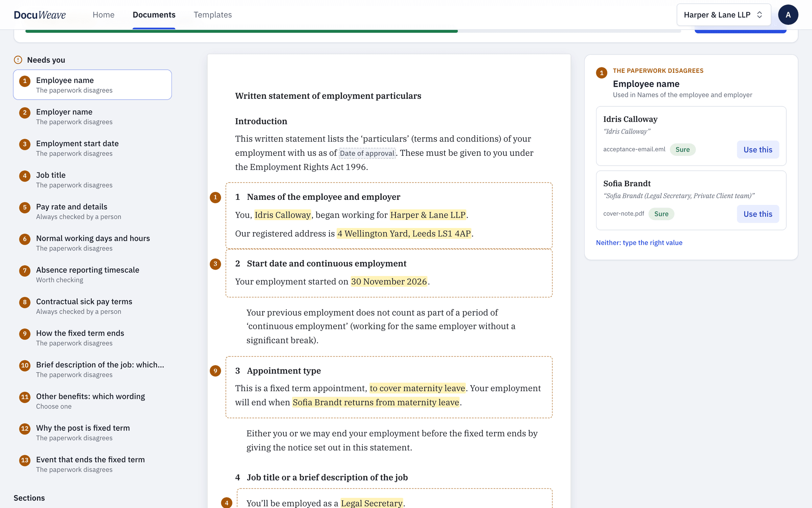The image size is (812, 508).
Task: Click 'Neither: type the right value' link
Action: 639,243
